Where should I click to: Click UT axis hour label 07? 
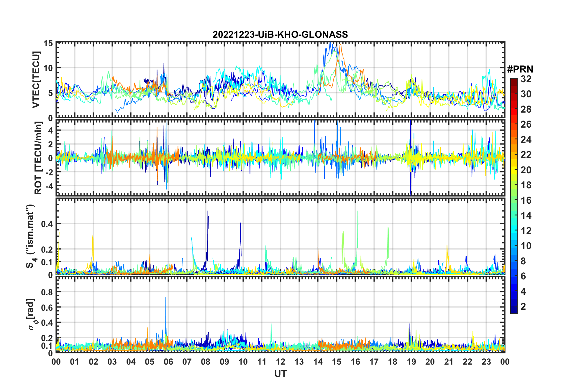point(187,362)
